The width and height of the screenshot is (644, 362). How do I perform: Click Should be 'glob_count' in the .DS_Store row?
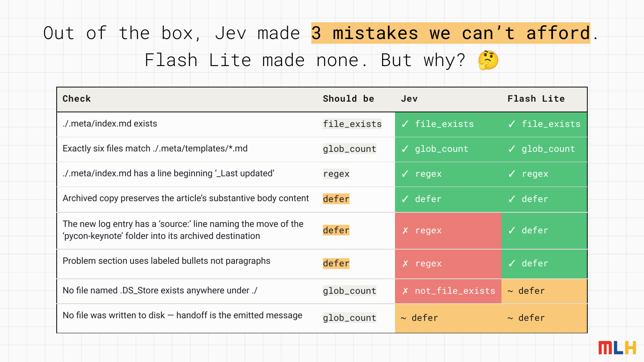pos(349,291)
